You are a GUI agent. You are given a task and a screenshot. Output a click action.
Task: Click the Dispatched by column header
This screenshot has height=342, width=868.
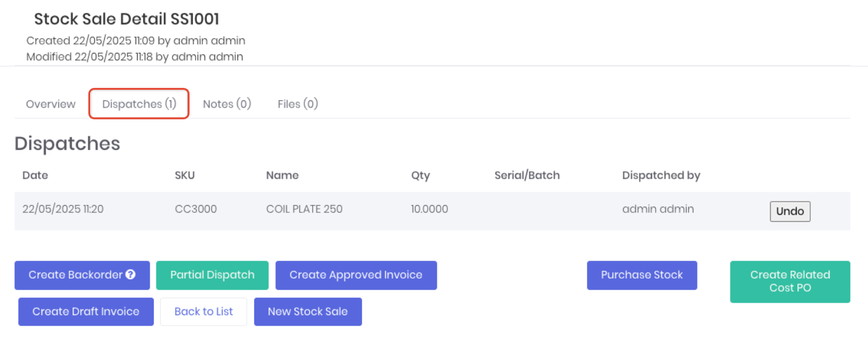(661, 175)
